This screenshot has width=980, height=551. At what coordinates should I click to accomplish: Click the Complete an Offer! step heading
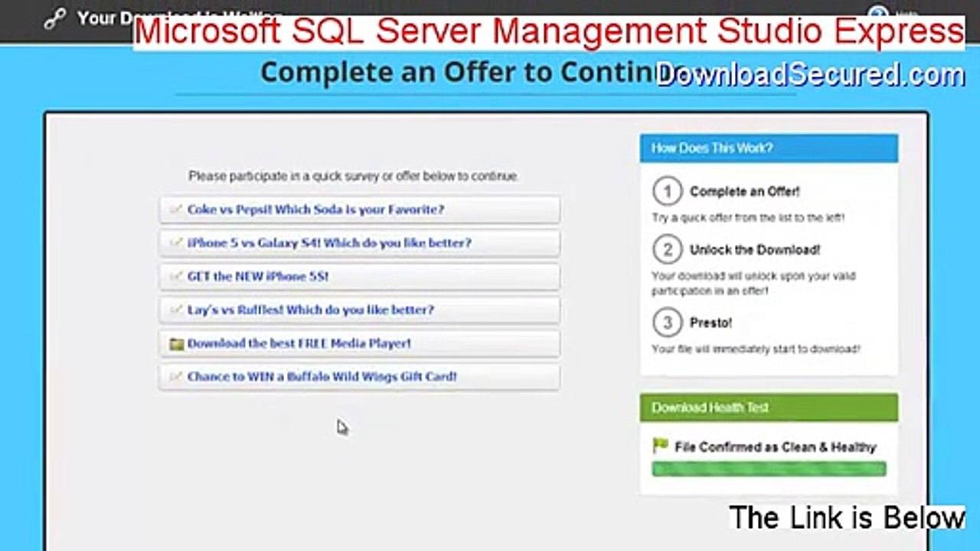pyautogui.click(x=745, y=192)
